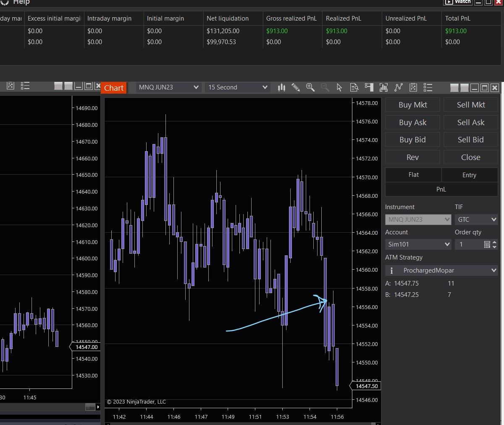Open the order quantity calculator icon

tap(487, 244)
